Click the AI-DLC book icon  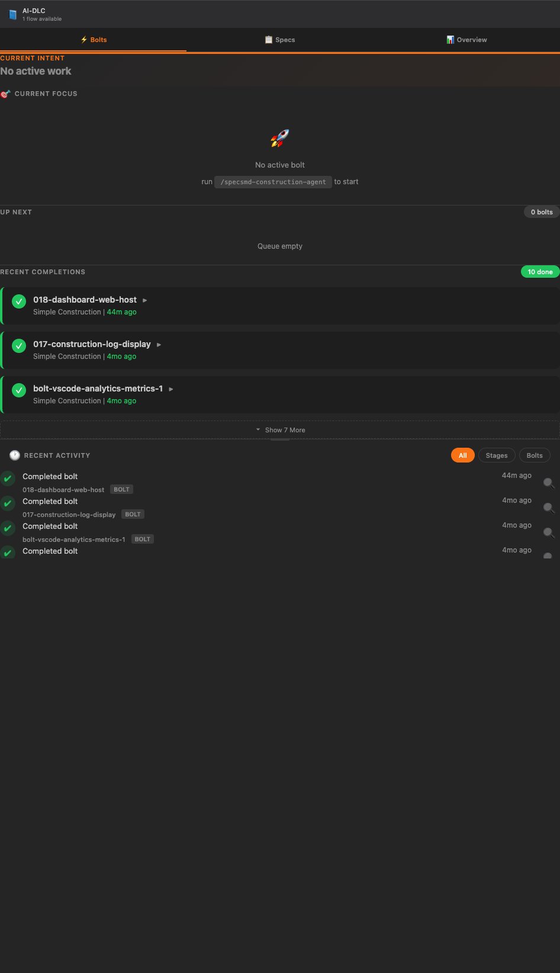(x=12, y=15)
